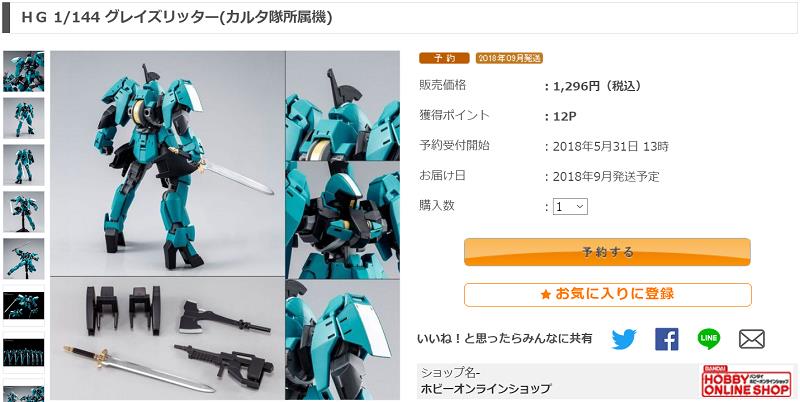This screenshot has height=402, width=800.
Task: Share the product on Facebook
Action: (666, 339)
